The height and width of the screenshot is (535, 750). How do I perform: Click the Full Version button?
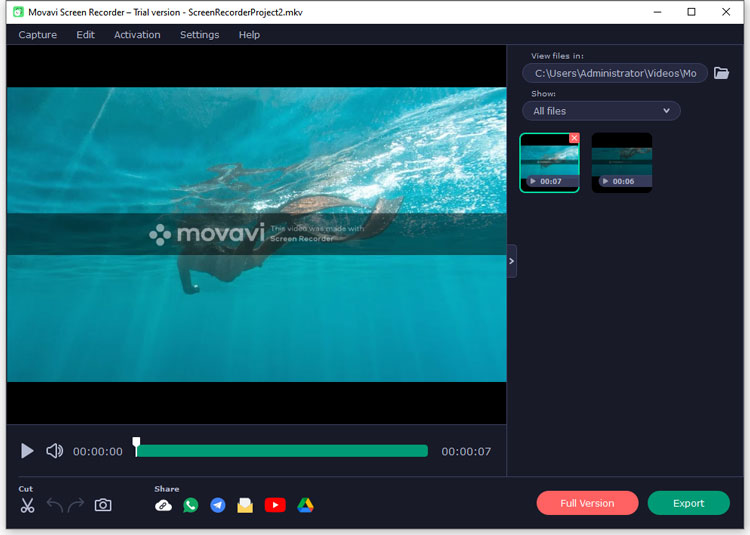pos(587,503)
